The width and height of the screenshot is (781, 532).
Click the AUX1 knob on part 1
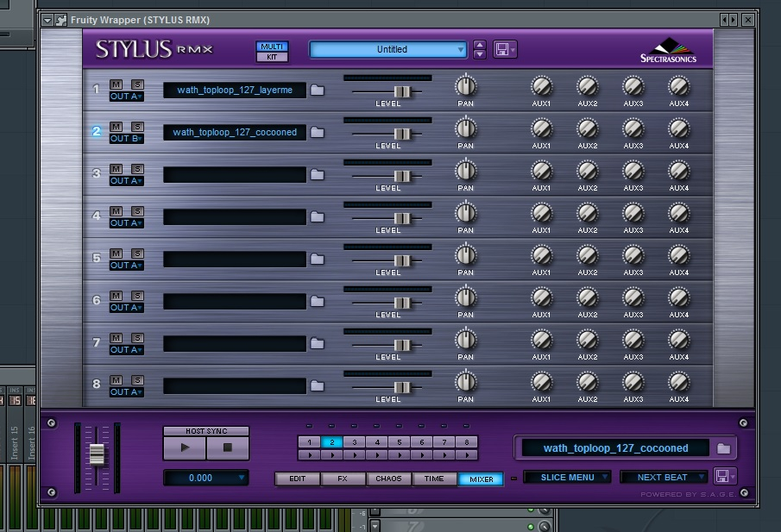541,86
